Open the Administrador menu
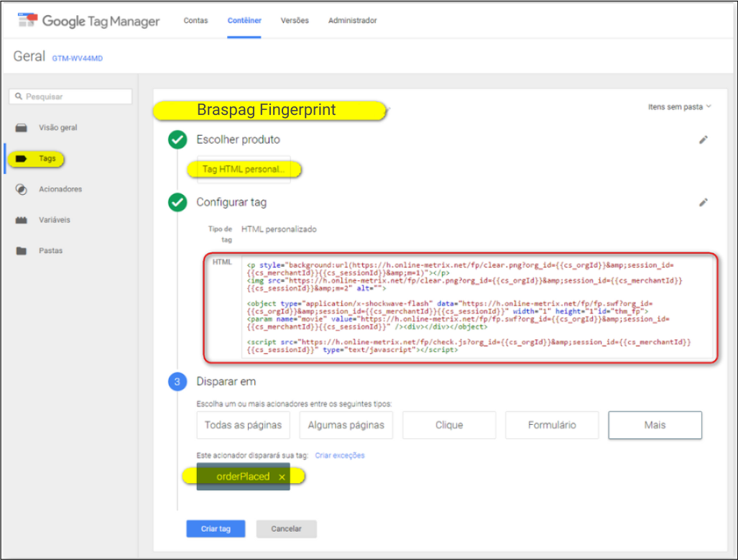 [x=352, y=21]
